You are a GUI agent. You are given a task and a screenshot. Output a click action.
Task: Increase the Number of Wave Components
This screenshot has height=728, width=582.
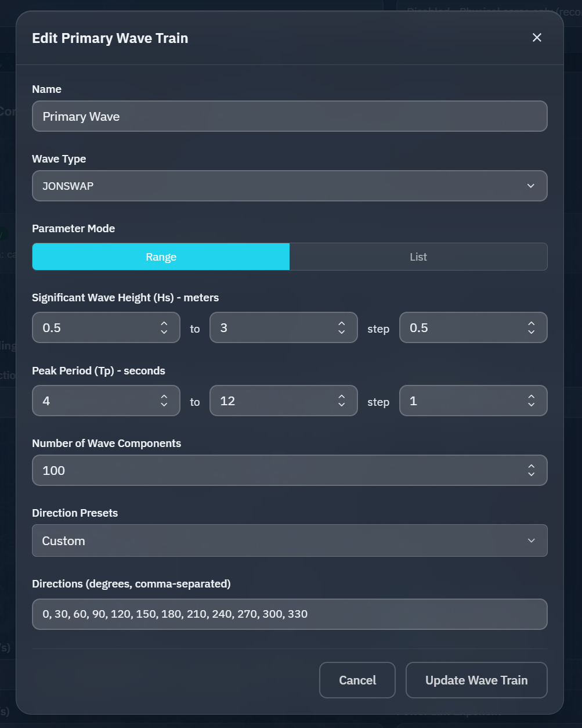531,467
